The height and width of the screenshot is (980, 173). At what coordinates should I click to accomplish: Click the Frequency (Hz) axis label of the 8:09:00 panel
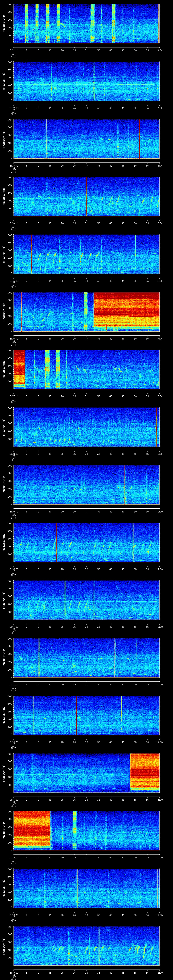click(x=4, y=485)
